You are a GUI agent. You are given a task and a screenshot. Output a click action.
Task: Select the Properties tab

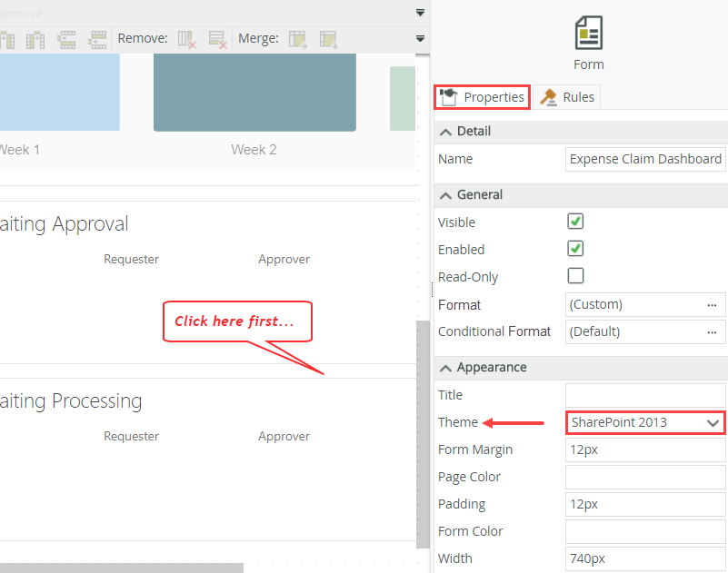coord(483,97)
